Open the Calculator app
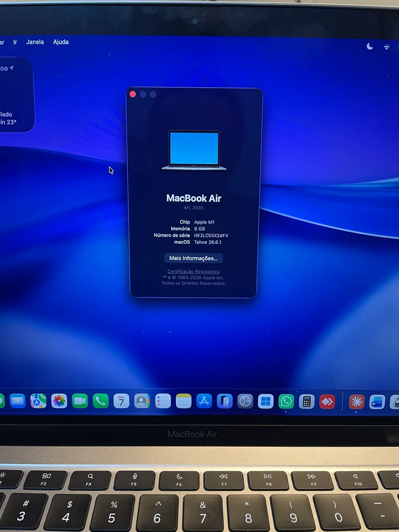The width and height of the screenshot is (399, 532). [x=307, y=401]
